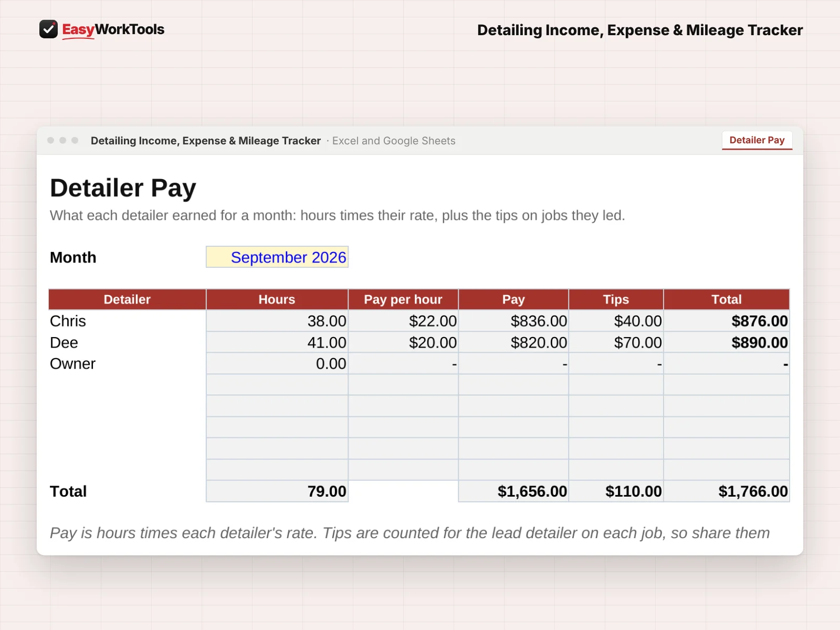Open the Detailer Pay tab
Viewport: 840px width, 630px height.
(757, 140)
